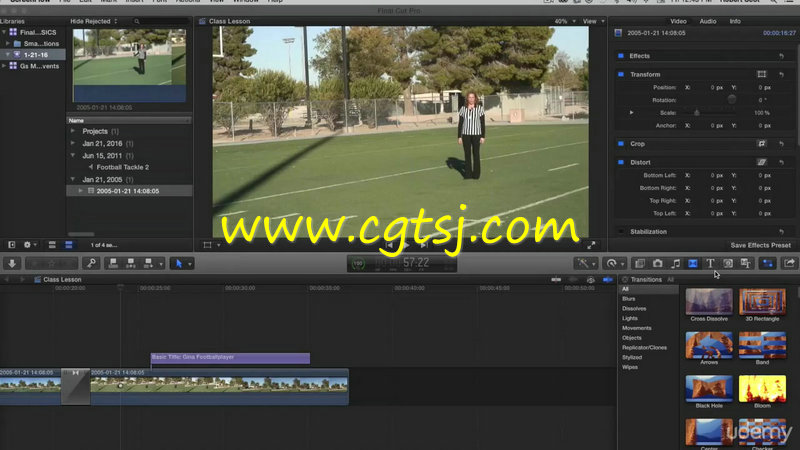Adjust the Scale slider handle

point(696,113)
